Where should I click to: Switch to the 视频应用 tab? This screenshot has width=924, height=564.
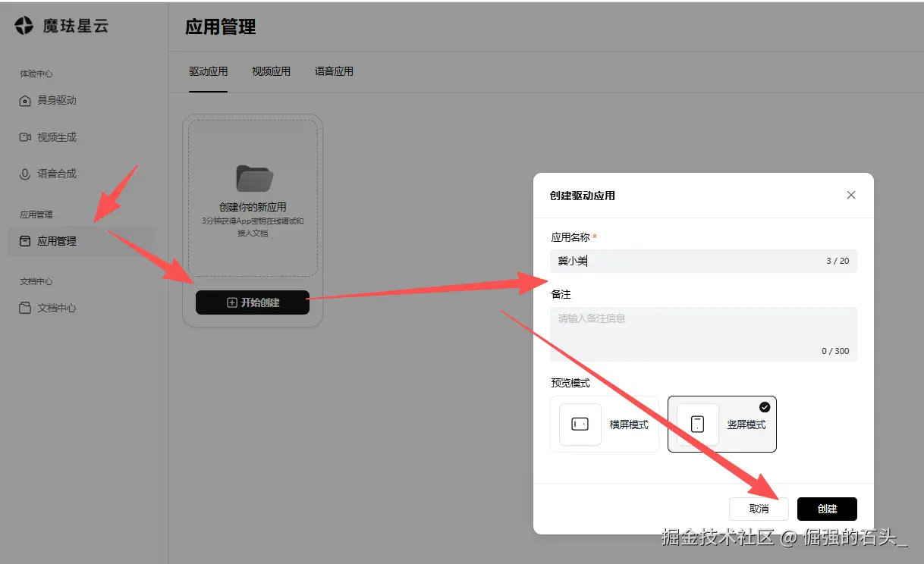tap(271, 71)
